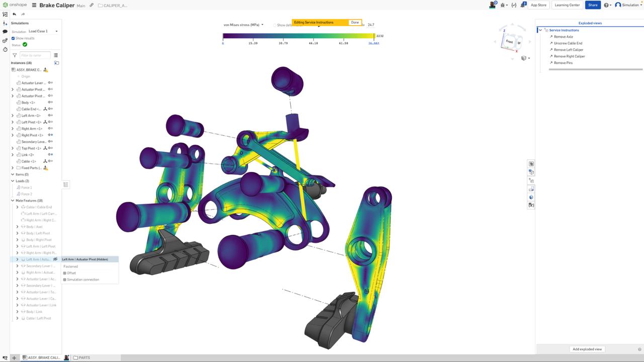Click the display options globe icon
Image resolution: width=644 pixels, height=362 pixels.
click(531, 197)
